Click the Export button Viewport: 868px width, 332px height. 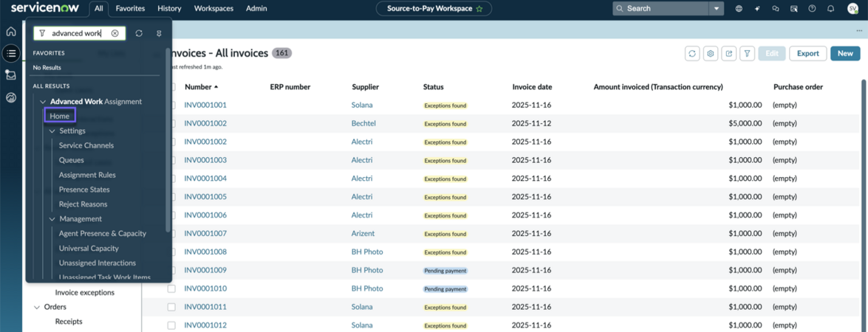[x=807, y=54]
